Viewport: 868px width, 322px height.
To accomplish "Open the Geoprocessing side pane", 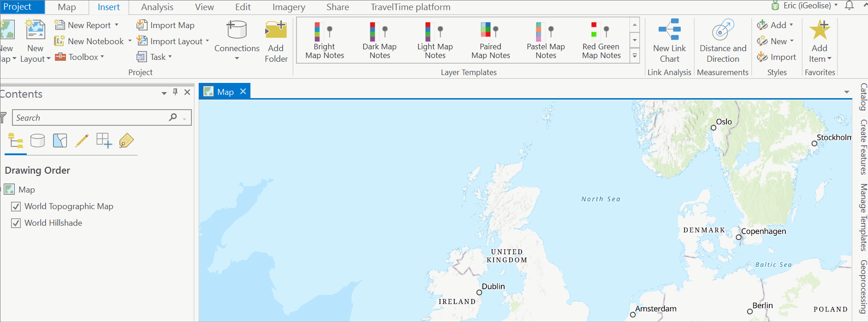I will [863, 287].
